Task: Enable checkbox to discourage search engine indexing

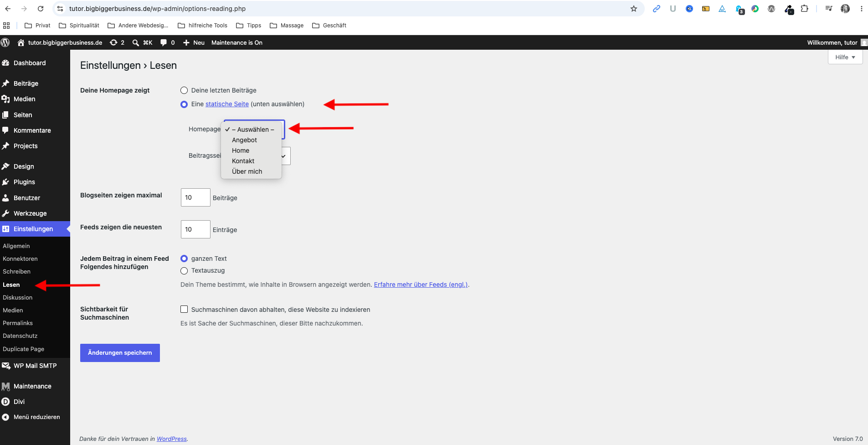Action: [x=184, y=309]
